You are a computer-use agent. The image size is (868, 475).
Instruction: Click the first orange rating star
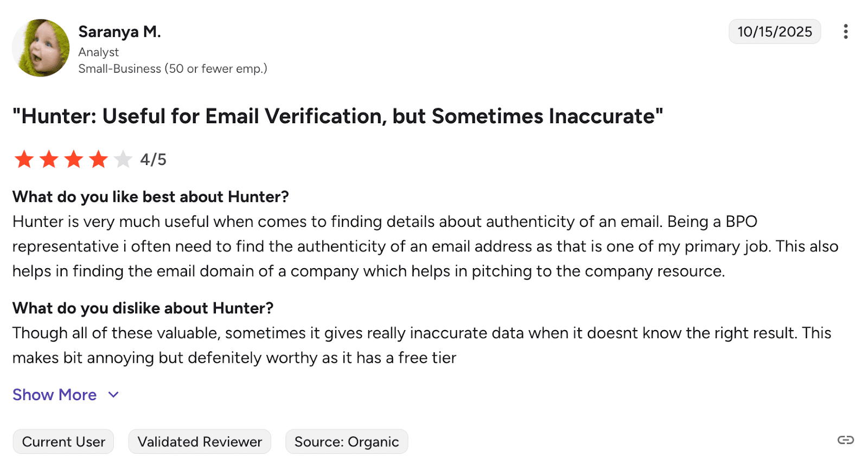point(24,160)
